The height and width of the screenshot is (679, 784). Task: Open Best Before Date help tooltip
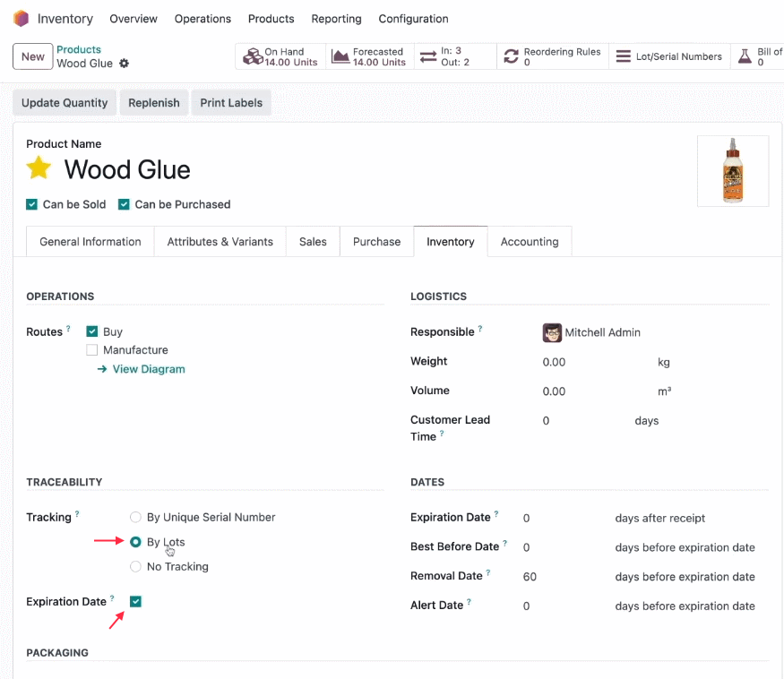click(x=505, y=543)
